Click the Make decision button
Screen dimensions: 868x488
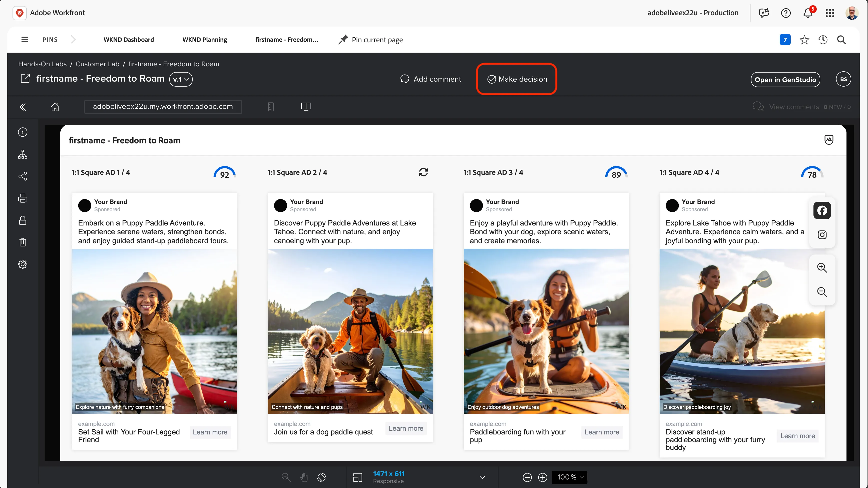[517, 79]
